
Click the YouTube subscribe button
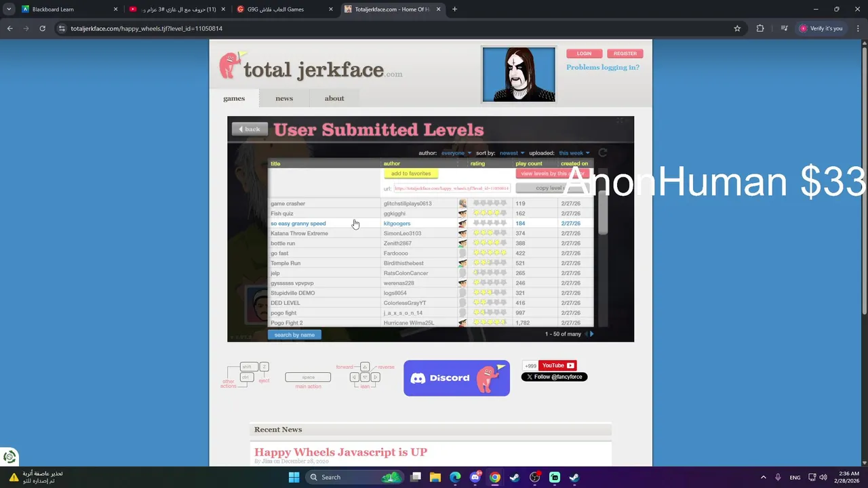(x=557, y=365)
